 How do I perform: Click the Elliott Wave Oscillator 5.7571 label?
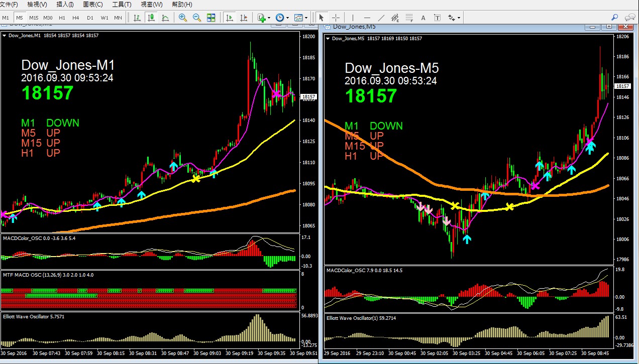tap(33, 317)
